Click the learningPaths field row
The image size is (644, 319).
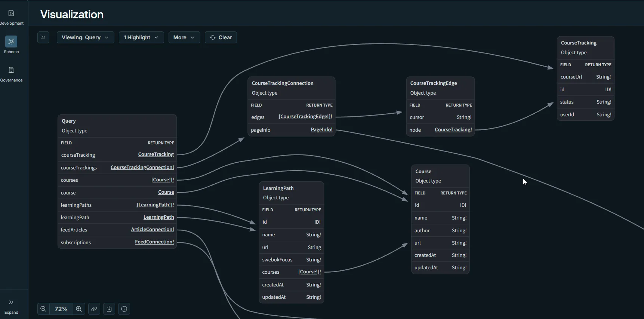point(117,205)
